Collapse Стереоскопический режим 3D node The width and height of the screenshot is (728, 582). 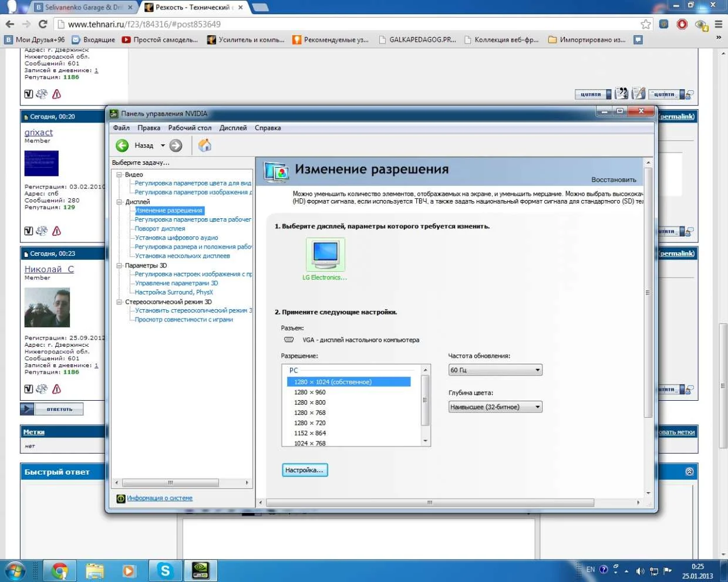pos(119,302)
